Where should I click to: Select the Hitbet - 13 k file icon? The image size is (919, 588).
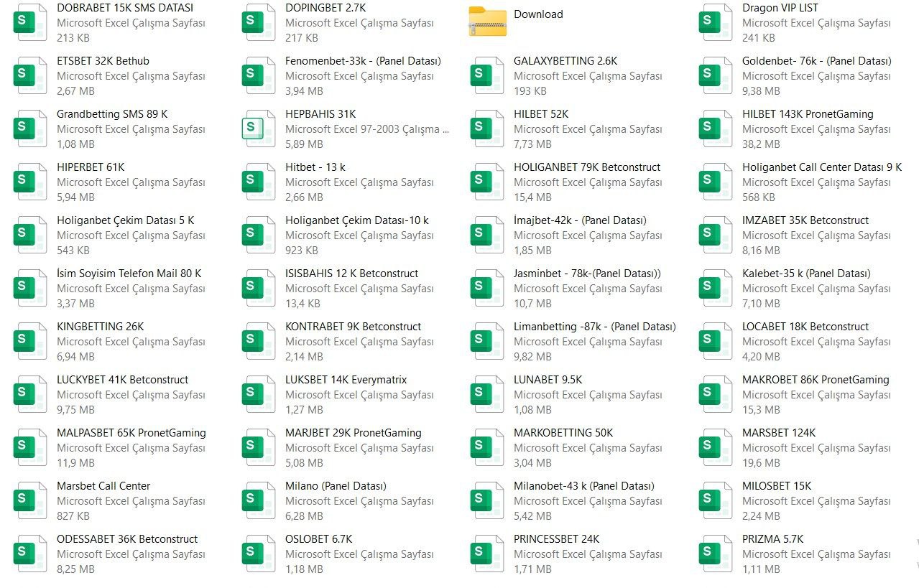[259, 182]
